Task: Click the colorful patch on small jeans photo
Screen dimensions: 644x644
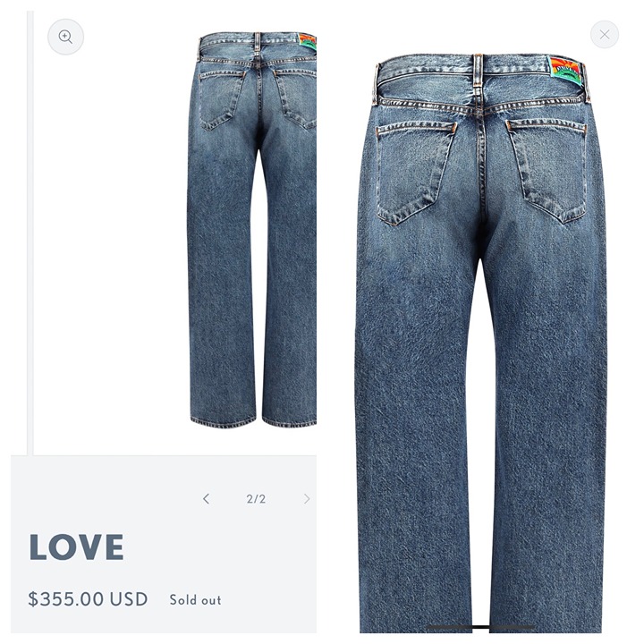Action: 308,41
